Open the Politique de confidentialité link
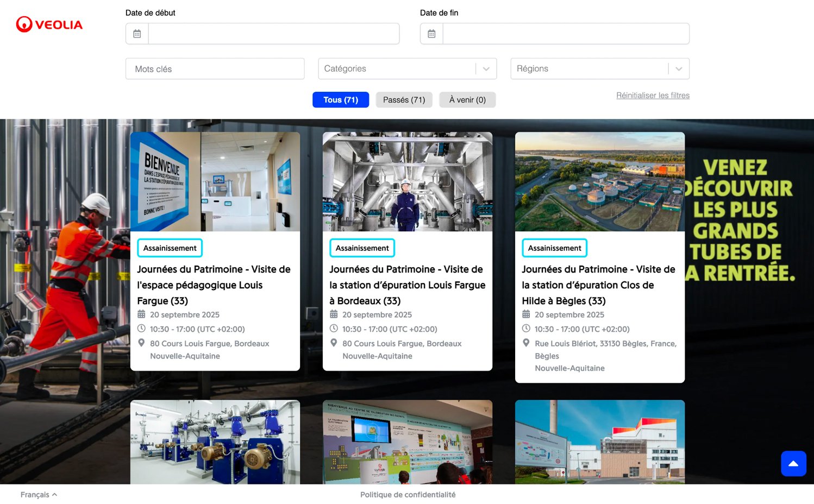Viewport: 814px width, 504px height. pyautogui.click(x=408, y=495)
